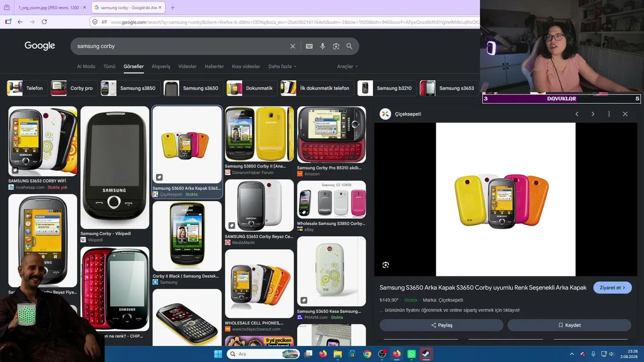
Task: Filter images by the Samsung s3650 chip
Action: click(x=193, y=88)
